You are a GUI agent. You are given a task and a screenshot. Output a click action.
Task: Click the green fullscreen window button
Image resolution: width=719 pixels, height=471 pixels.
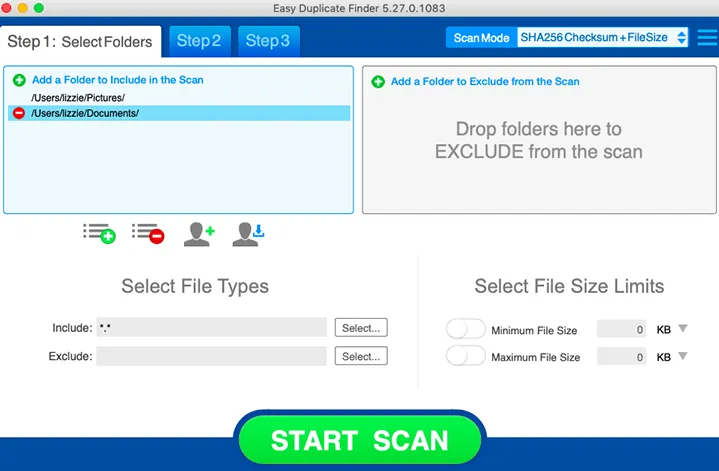(39, 8)
